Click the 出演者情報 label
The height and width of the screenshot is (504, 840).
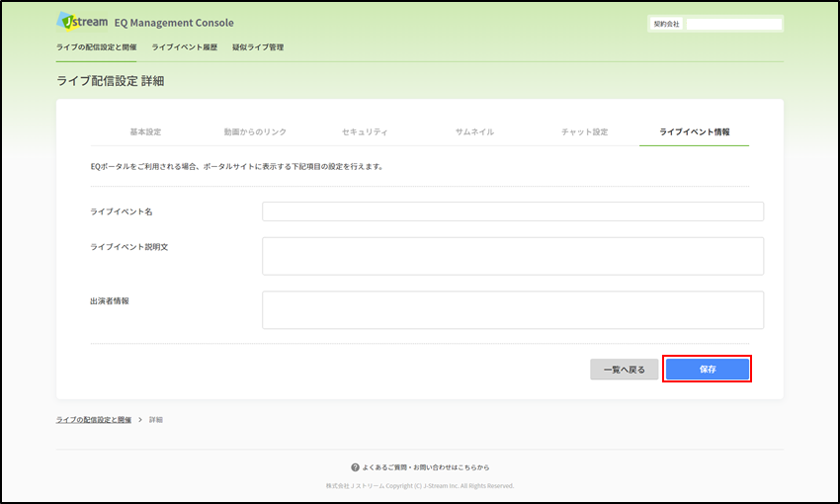110,301
